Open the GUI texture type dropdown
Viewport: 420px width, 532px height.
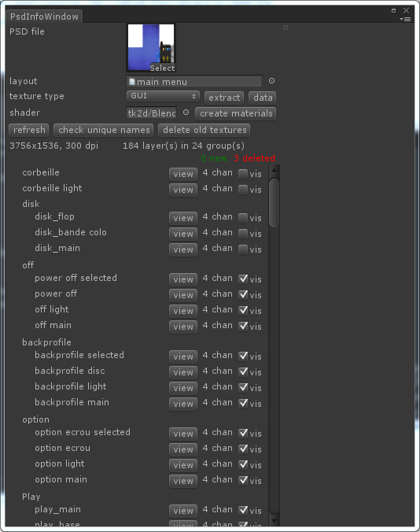[x=163, y=96]
